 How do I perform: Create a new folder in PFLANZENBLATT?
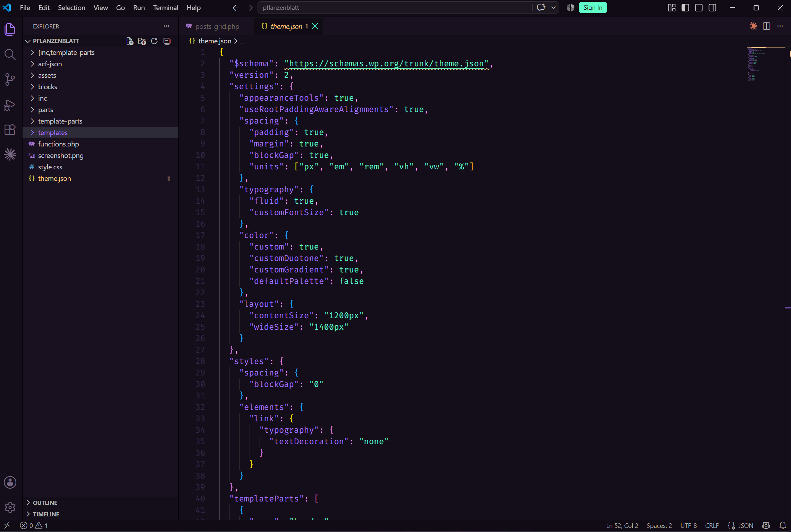pos(142,41)
